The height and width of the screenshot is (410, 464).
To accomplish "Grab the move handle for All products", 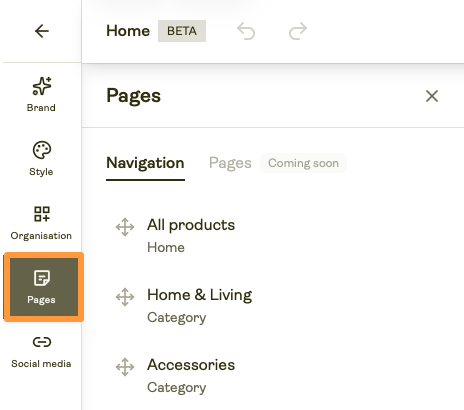I will click(x=125, y=227).
